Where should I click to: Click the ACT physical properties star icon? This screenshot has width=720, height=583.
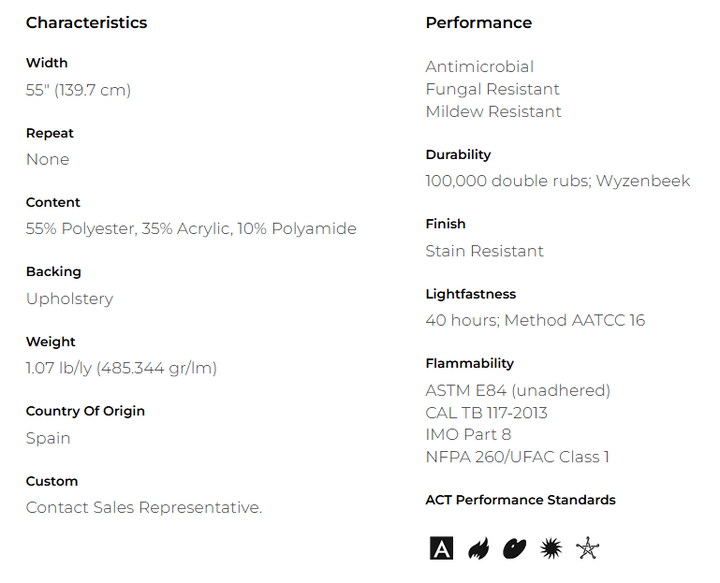588,548
